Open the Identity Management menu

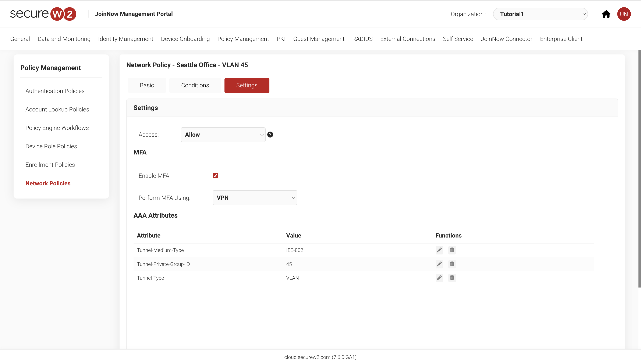pyautogui.click(x=125, y=39)
